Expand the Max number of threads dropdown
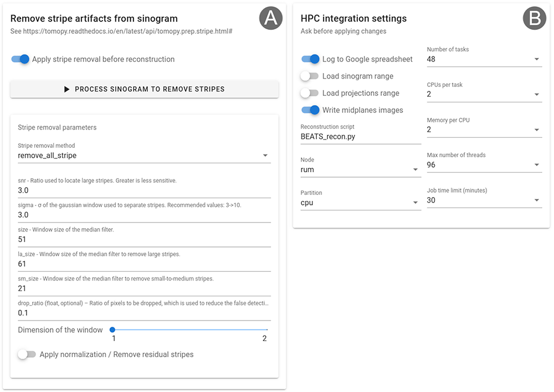The height and width of the screenshot is (392, 554). (x=484, y=165)
